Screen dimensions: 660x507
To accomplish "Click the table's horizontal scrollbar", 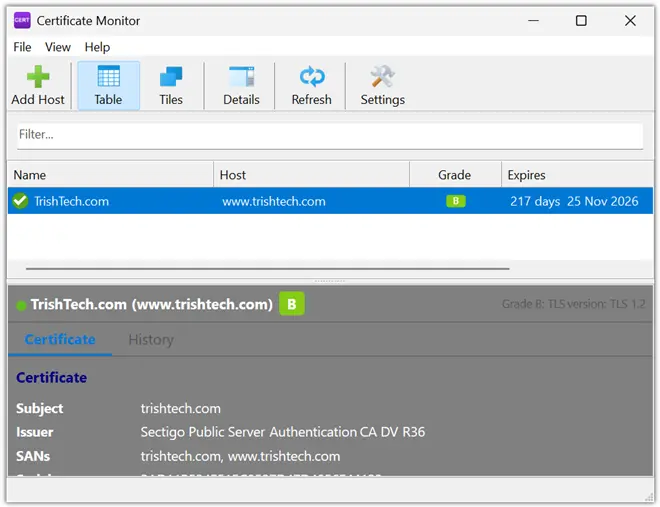I will 268,268.
